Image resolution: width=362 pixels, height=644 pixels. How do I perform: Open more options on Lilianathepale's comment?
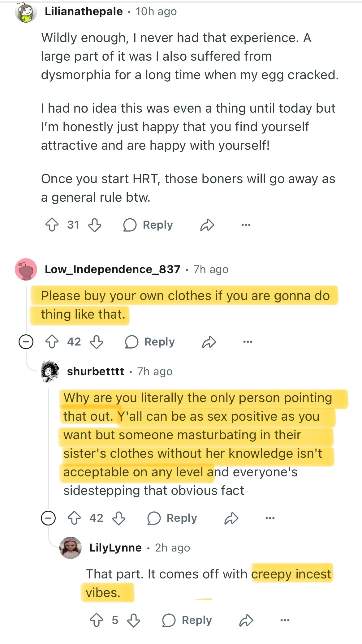pos(246,225)
